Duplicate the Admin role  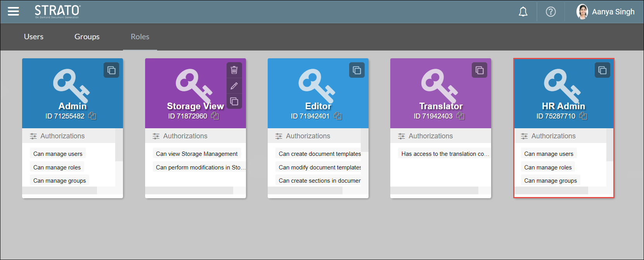point(111,70)
